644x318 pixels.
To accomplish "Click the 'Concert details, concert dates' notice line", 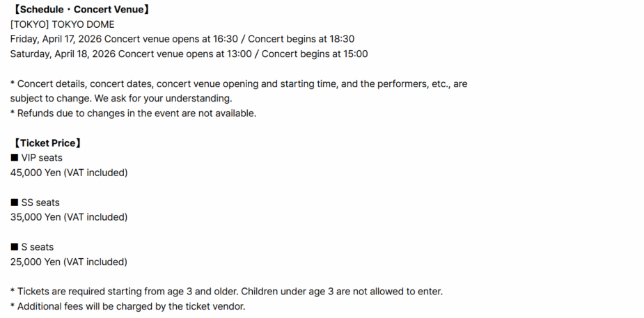I will pyautogui.click(x=239, y=84).
